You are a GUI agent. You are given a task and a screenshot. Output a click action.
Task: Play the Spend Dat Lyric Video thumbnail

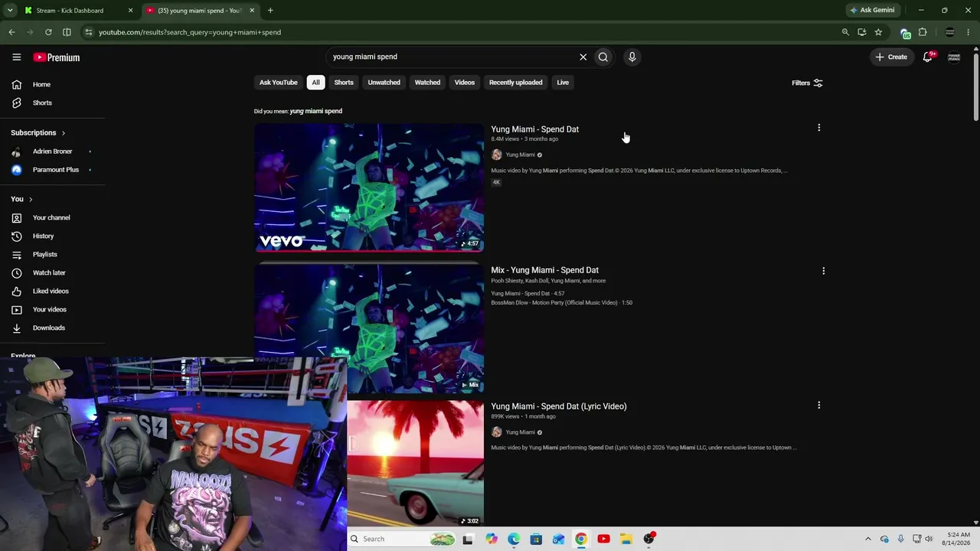[415, 464]
